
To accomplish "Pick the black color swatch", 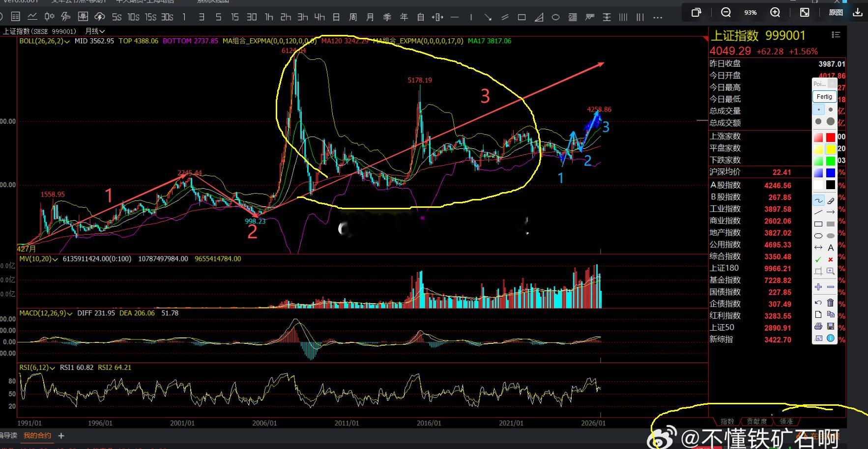I will click(831, 185).
